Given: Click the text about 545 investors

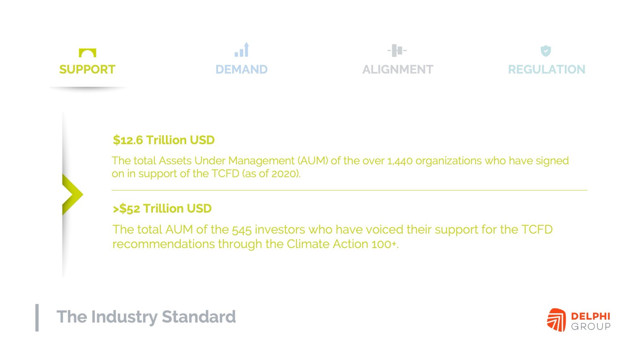Looking at the screenshot, I should [332, 237].
